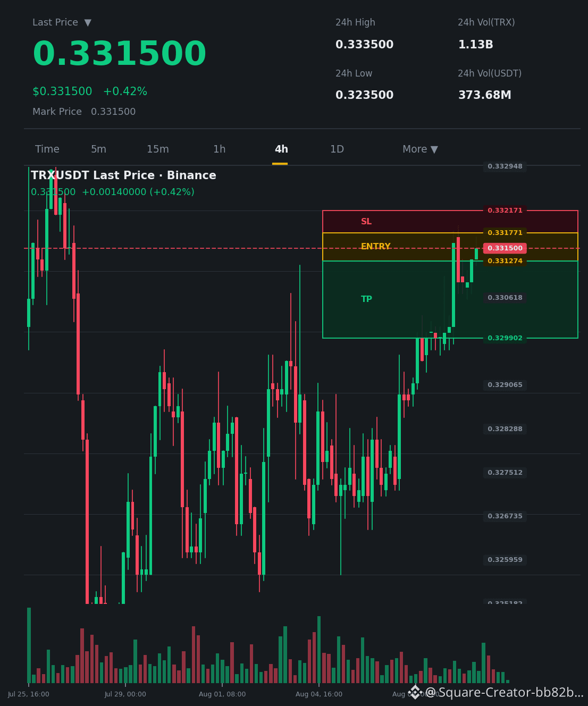Viewport: 588px width, 706px height.
Task: Click the 24h High value 0.333500
Action: click(x=365, y=45)
